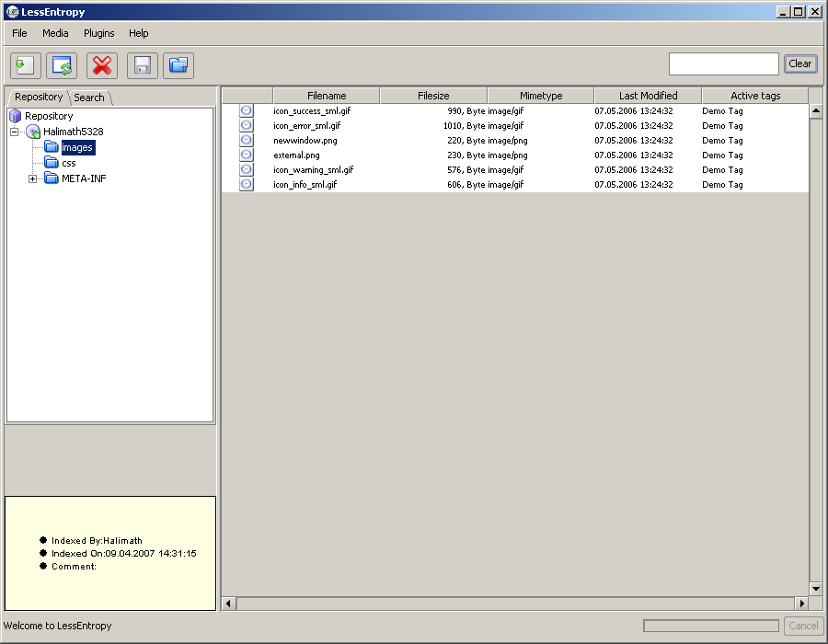Click last modified date in external.png row

coord(634,155)
